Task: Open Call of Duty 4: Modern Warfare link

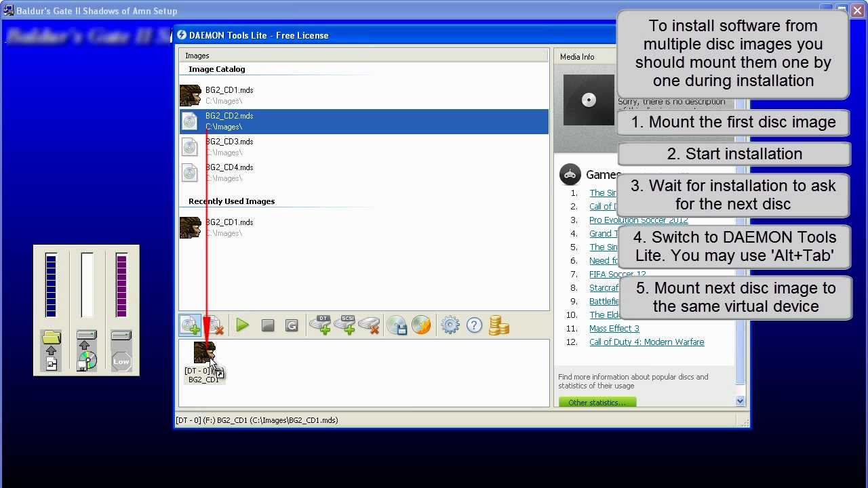Action: tap(647, 342)
